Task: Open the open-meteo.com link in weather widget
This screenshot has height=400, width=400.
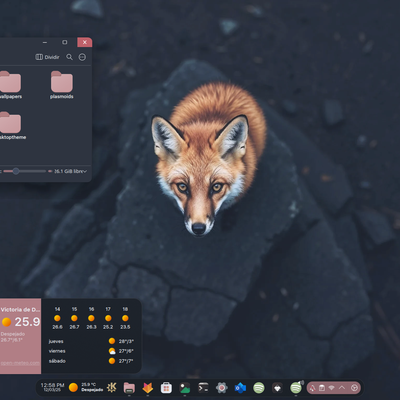Action: 20,363
